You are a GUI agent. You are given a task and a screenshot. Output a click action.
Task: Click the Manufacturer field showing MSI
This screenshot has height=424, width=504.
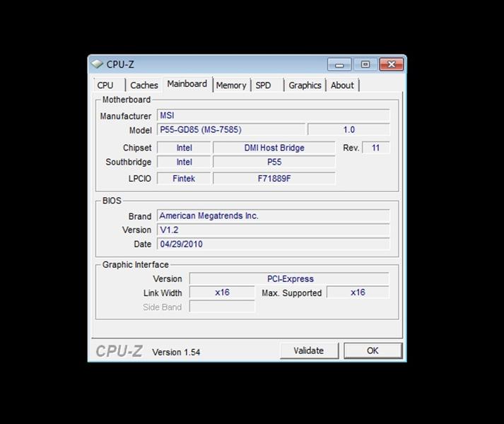[x=273, y=116]
